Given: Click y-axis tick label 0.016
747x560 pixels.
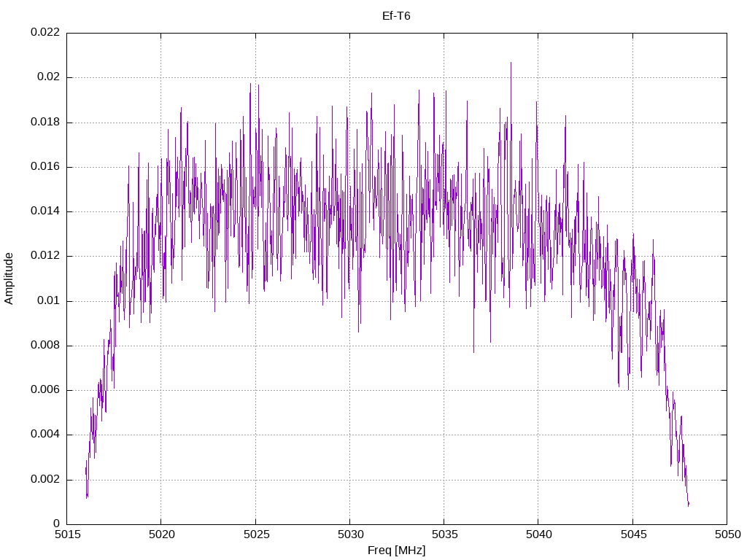Looking at the screenshot, I should tap(45, 167).
